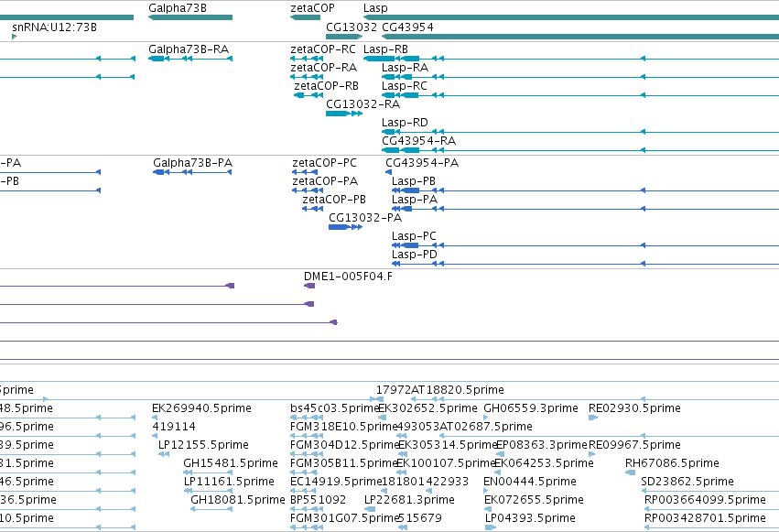
Task: Click the EK269940.5prime EST label
Action: click(201, 408)
